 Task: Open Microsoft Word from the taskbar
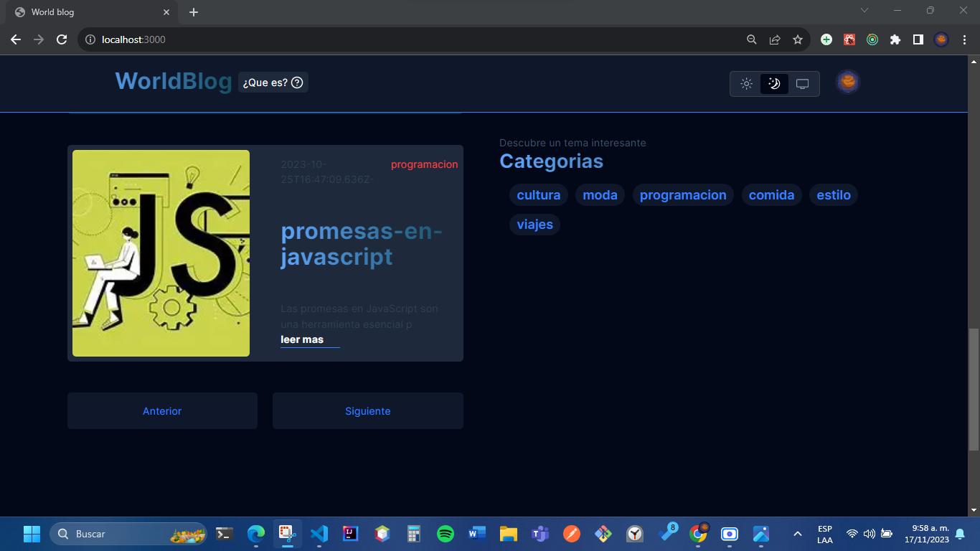point(476,534)
